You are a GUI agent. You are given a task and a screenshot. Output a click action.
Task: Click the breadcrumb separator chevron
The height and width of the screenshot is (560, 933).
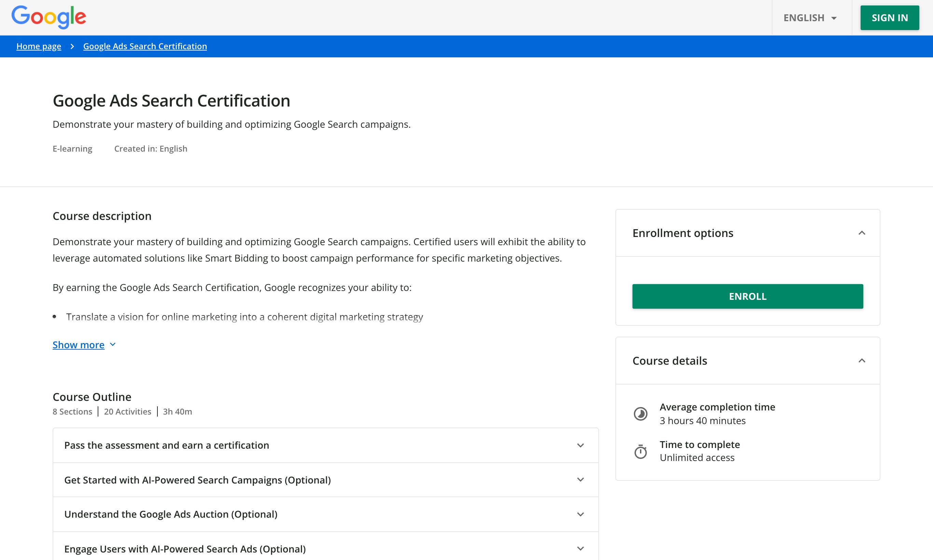tap(72, 46)
